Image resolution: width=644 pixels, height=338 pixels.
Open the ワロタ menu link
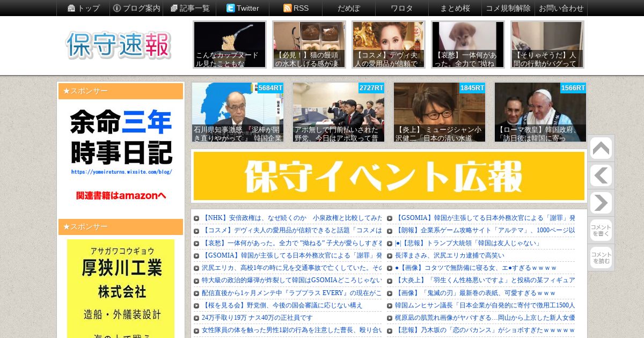[402, 8]
